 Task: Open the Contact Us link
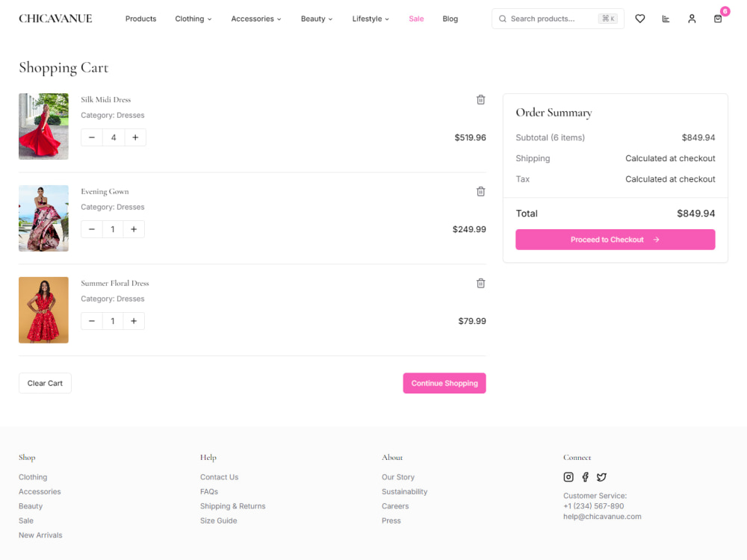coord(219,477)
